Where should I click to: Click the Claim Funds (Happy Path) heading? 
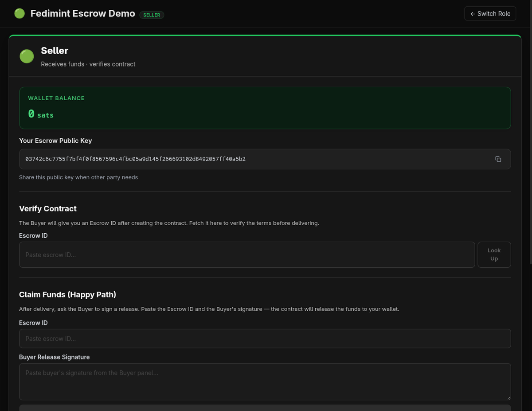pos(67,294)
